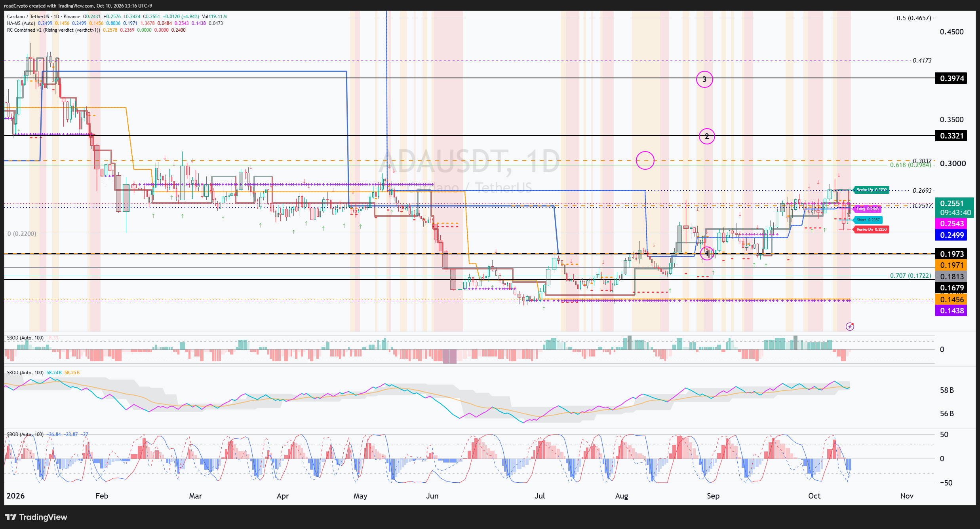Click the Fib level label 0 (0.2200)
This screenshot has height=529, width=980.
coord(22,234)
